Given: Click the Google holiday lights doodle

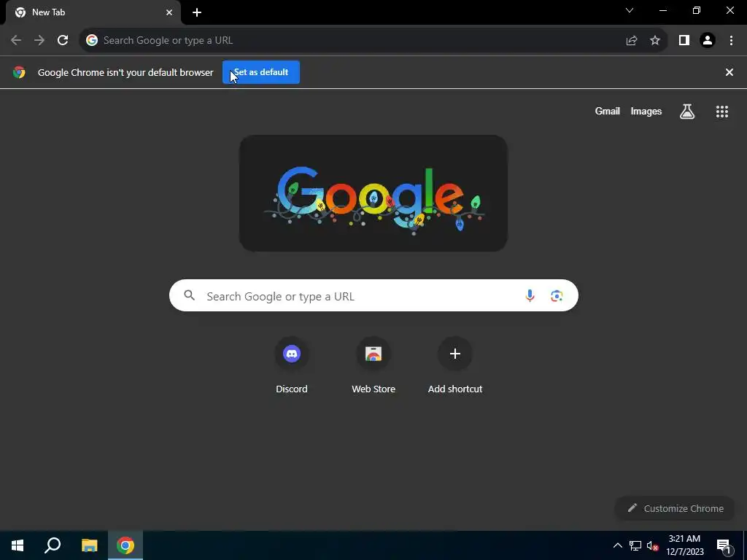Looking at the screenshot, I should (x=373, y=193).
